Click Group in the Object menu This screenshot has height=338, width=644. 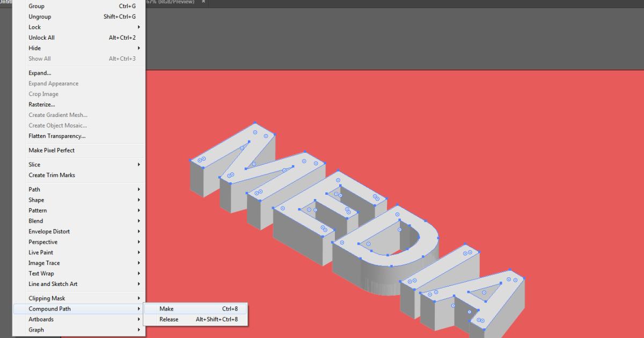coord(38,6)
